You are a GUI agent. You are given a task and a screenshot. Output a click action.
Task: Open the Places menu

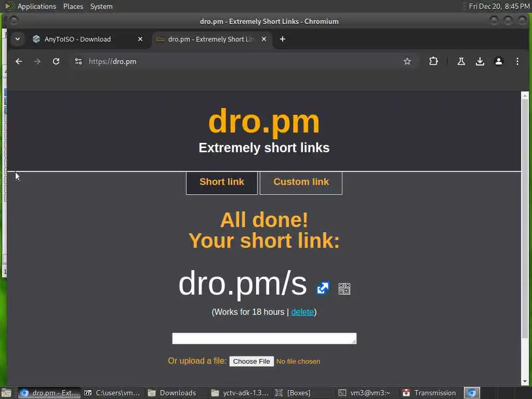pos(73,6)
